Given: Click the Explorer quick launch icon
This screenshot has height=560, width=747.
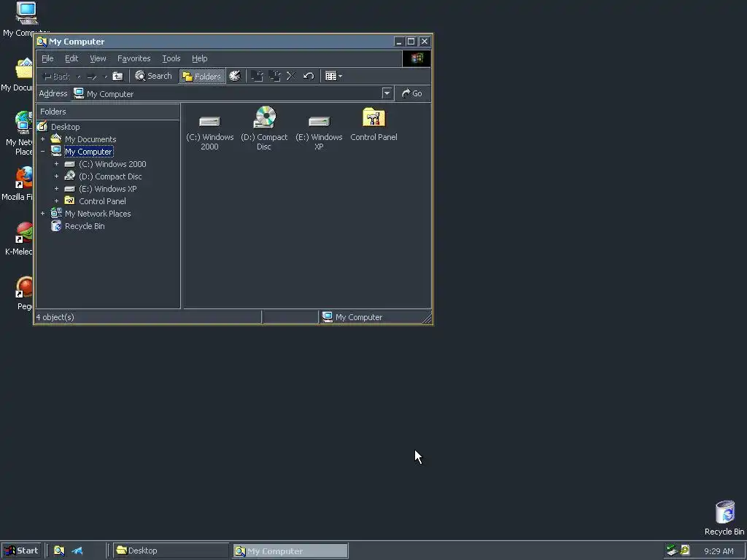Looking at the screenshot, I should (x=59, y=551).
